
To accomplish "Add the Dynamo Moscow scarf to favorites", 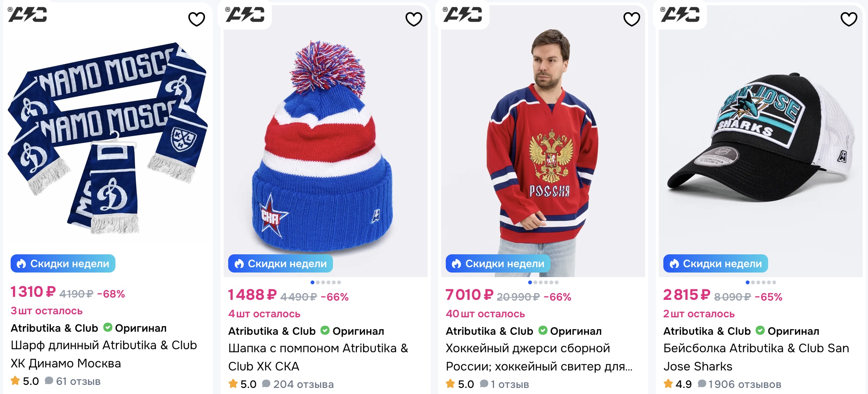I will (196, 18).
